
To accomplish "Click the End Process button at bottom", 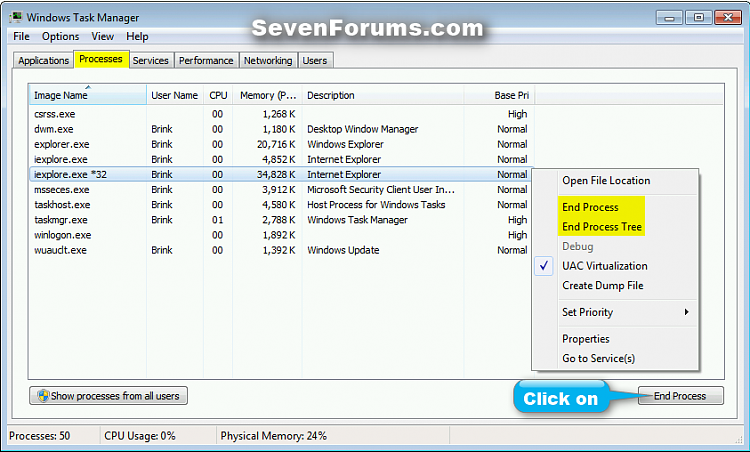I will (681, 396).
